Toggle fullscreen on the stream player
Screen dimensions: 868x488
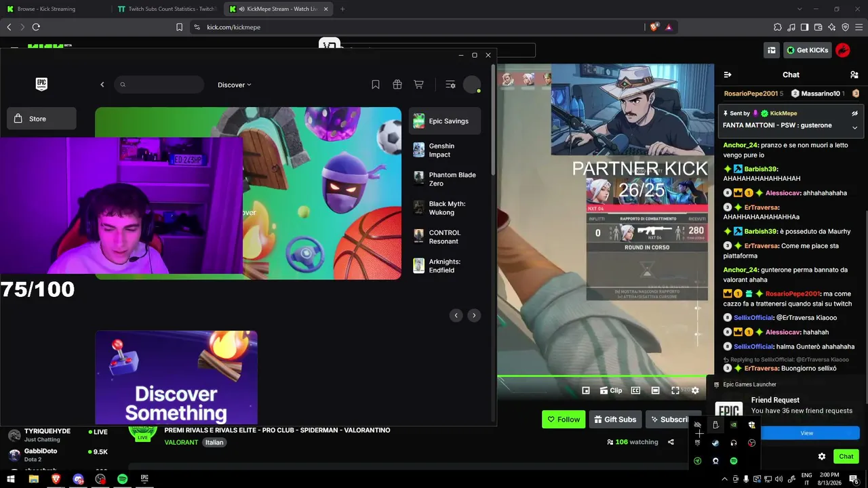point(675,390)
